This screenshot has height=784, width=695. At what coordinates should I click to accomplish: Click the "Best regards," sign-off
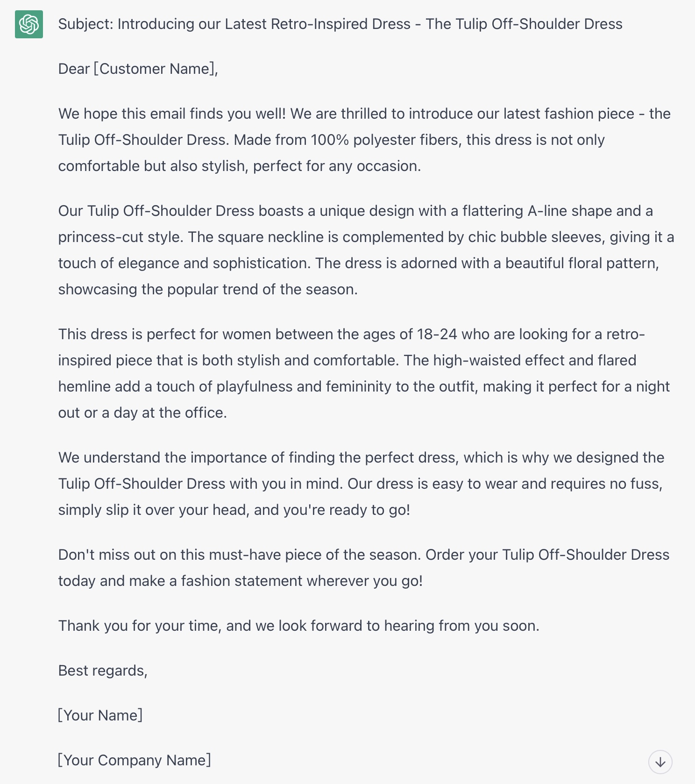click(103, 671)
